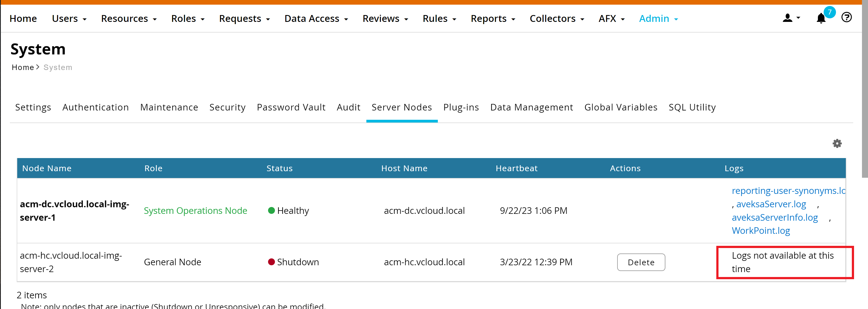Expand the Users dropdown menu
The height and width of the screenshot is (309, 868).
tap(69, 19)
